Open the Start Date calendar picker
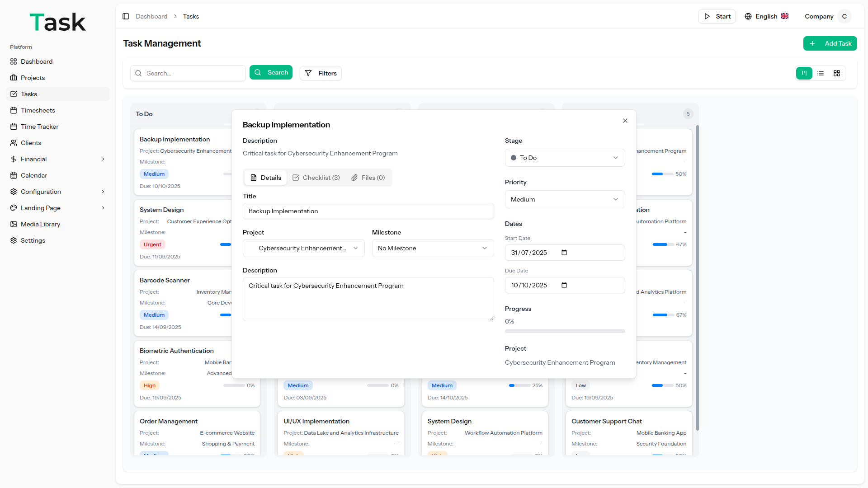Viewport: 868px width, 488px height. point(564,253)
